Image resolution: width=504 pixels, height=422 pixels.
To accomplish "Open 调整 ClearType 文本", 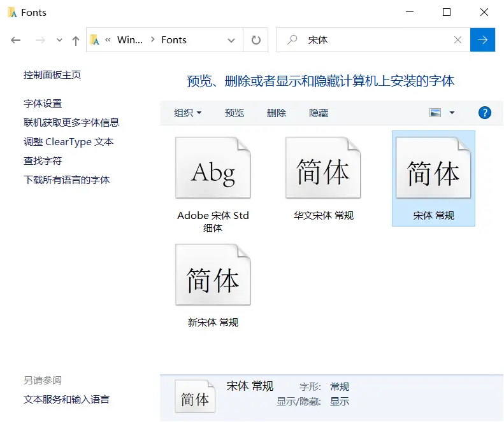I will (68, 142).
